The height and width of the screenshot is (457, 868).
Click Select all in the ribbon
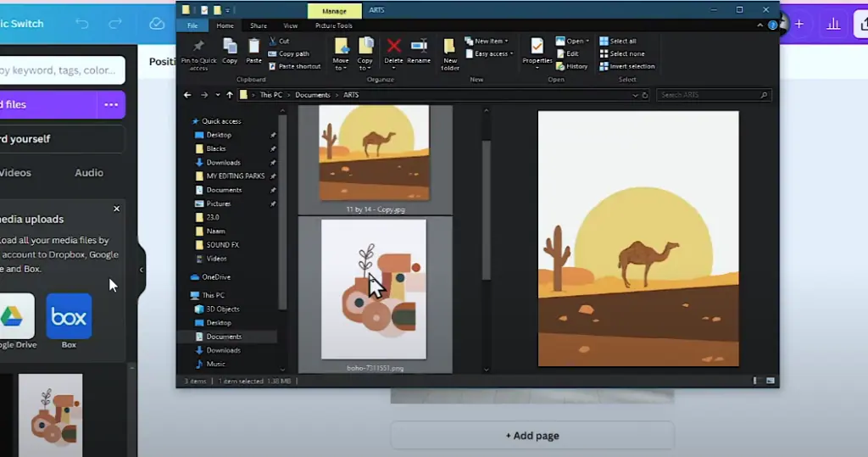tap(621, 41)
